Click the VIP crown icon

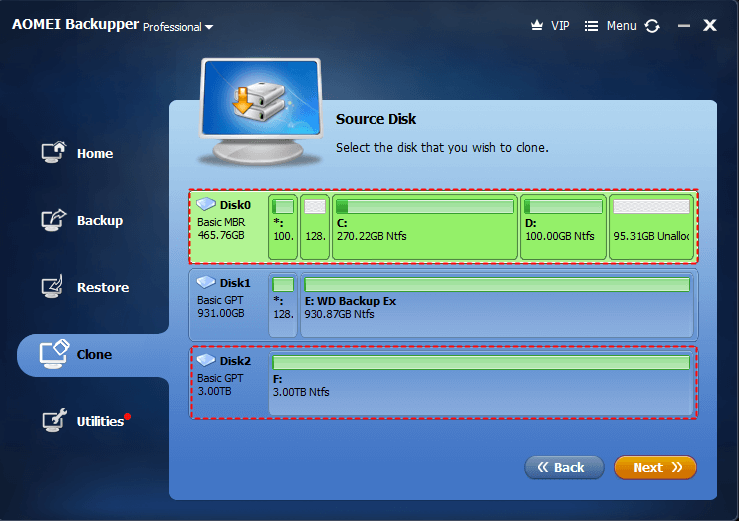(x=537, y=25)
